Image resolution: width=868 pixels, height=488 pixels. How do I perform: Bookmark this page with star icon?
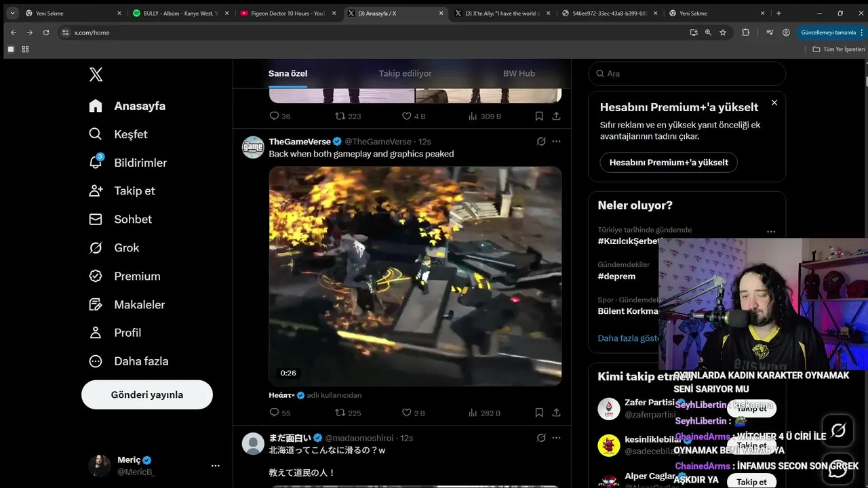[x=723, y=33]
